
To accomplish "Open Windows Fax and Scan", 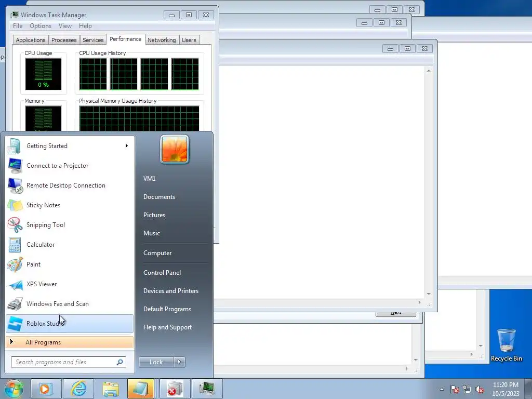I will (70, 303).
